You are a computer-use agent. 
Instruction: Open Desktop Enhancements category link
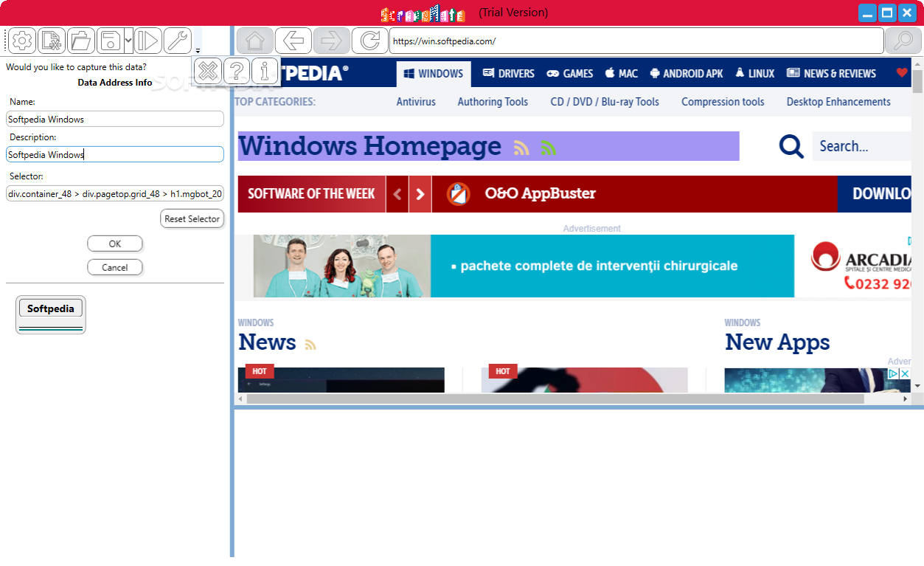pyautogui.click(x=838, y=102)
